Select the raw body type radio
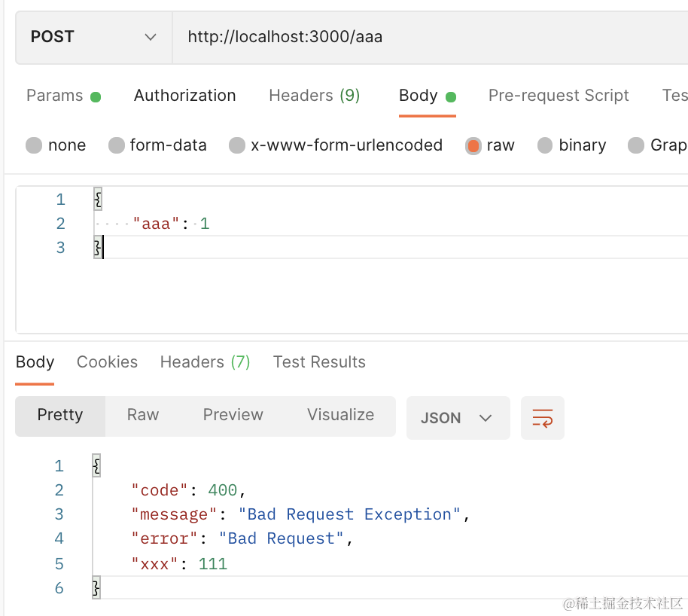The image size is (688, 616). click(473, 145)
